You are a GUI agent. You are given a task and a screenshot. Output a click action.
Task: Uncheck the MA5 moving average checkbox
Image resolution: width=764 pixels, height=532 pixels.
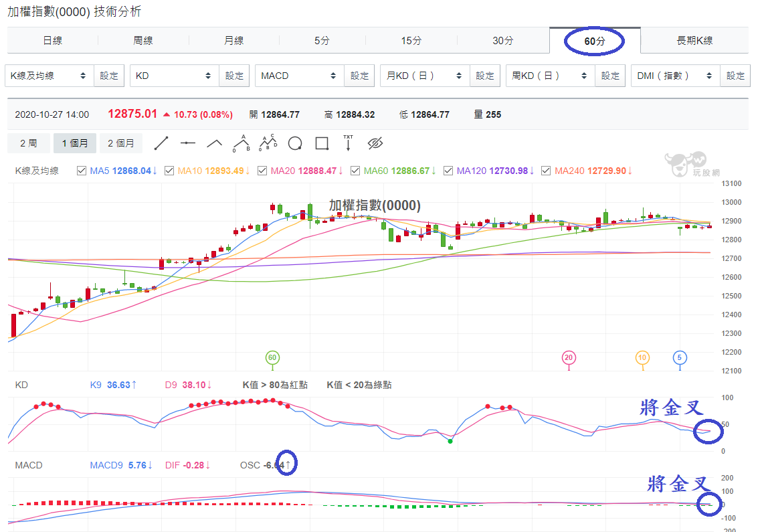pyautogui.click(x=82, y=171)
